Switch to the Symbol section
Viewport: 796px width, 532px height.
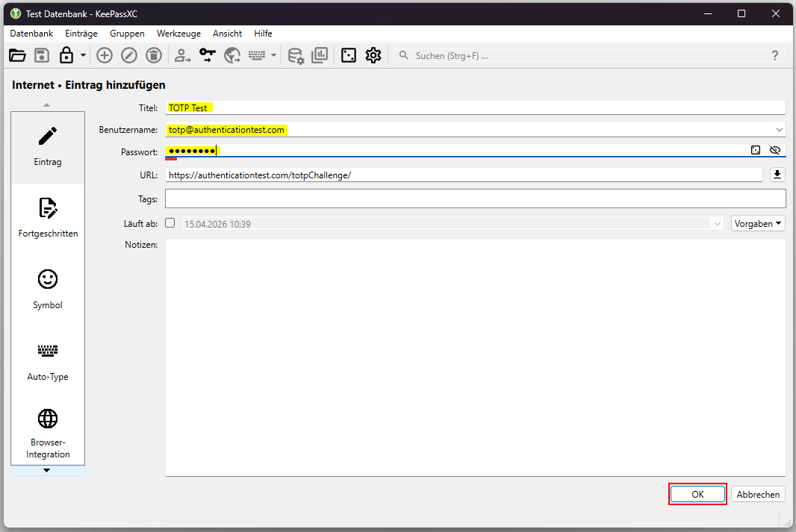48,290
